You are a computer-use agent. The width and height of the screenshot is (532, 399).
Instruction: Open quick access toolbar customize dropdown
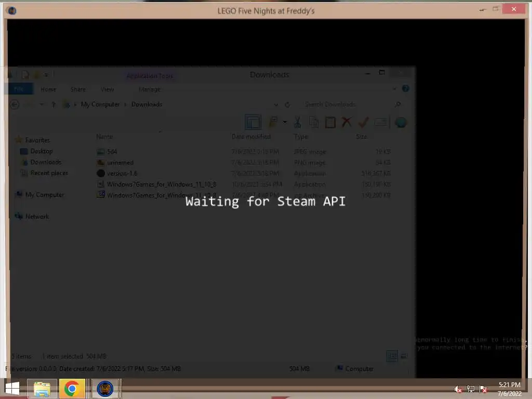click(46, 75)
